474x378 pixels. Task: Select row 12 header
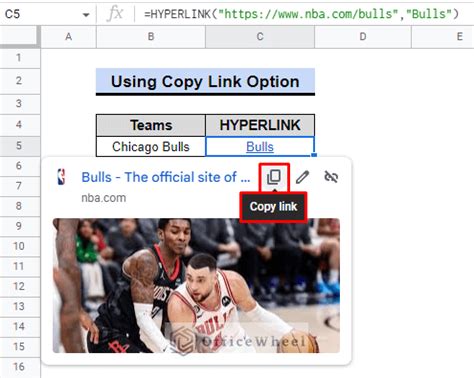tap(19, 286)
